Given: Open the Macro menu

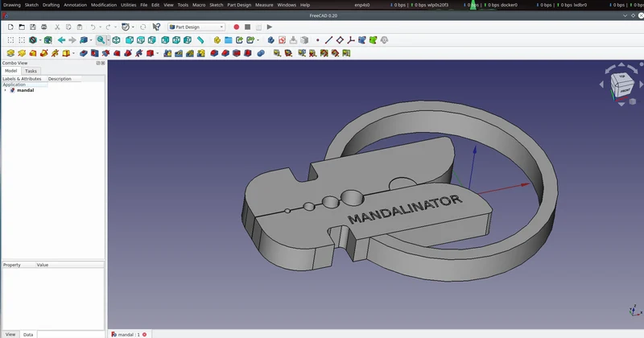Looking at the screenshot, I should [199, 5].
